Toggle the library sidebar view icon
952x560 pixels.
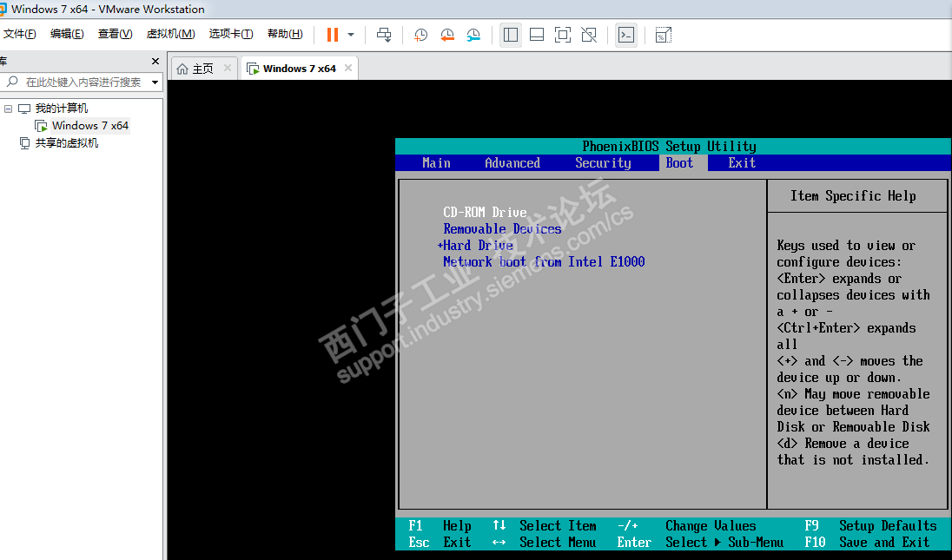click(x=511, y=35)
